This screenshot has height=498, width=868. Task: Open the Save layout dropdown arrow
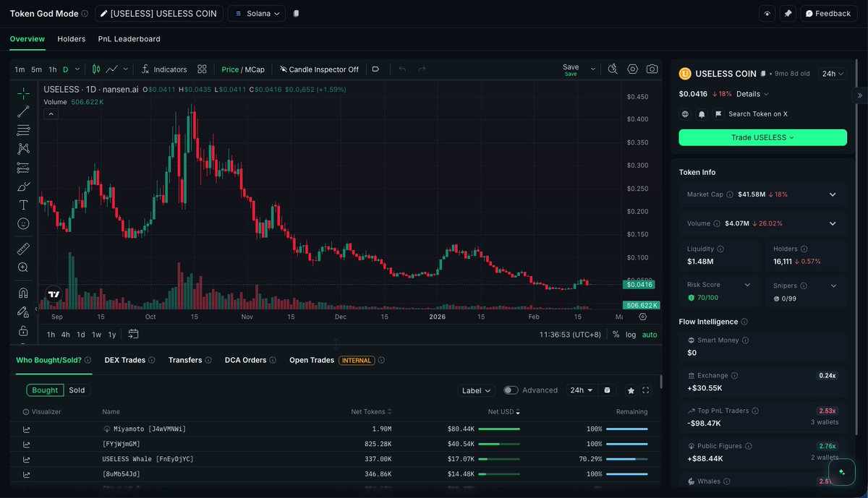click(x=593, y=69)
